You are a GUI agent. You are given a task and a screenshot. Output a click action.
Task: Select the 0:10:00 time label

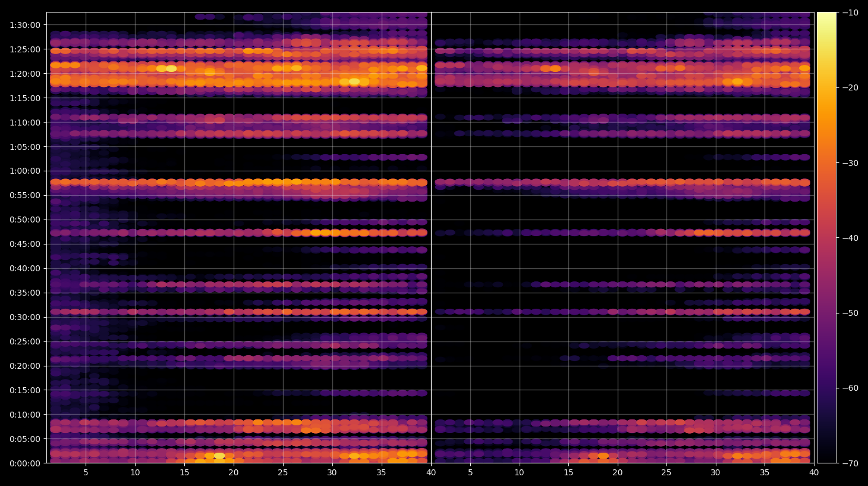25,415
